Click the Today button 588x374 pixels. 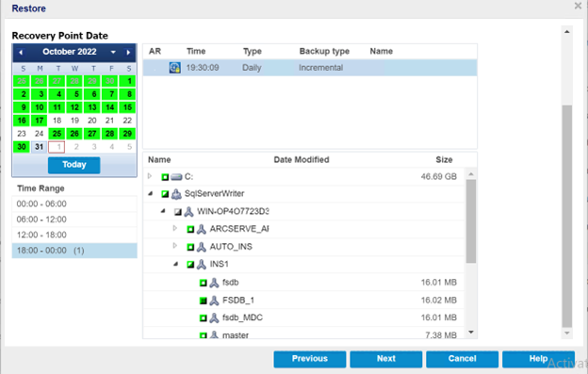pos(73,165)
